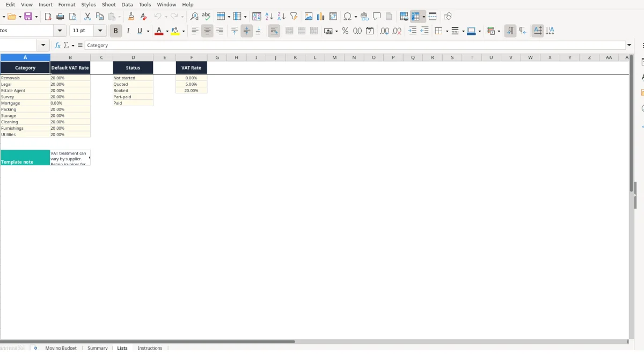Toggle Freeze Rows and Columns
This screenshot has height=362, width=644.
415,17
